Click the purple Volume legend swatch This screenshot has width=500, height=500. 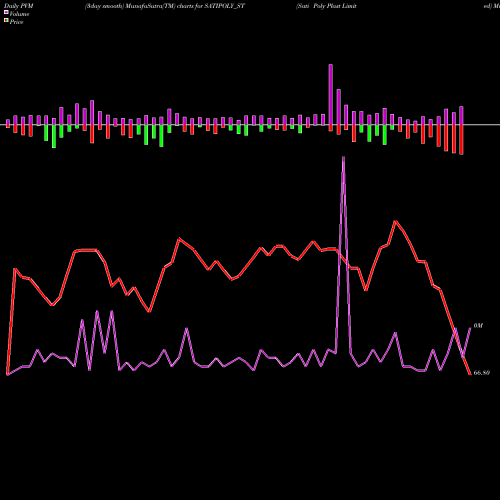(x=6, y=13)
